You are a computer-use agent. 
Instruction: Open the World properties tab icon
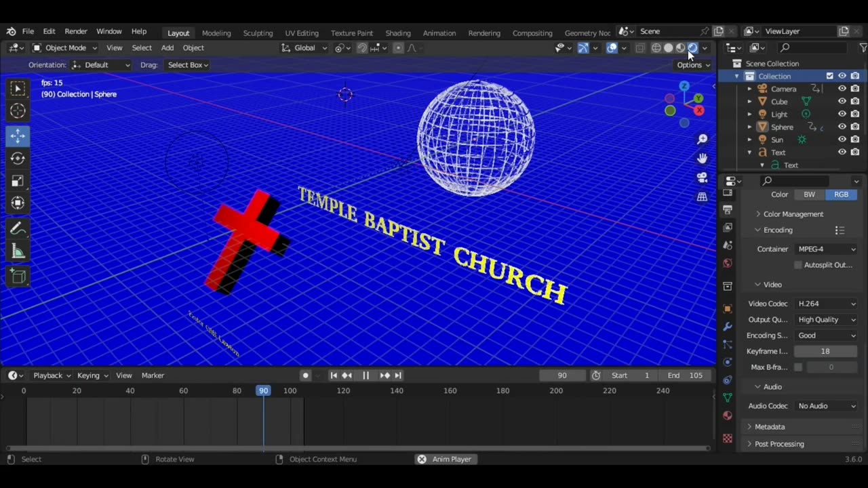coord(728,263)
